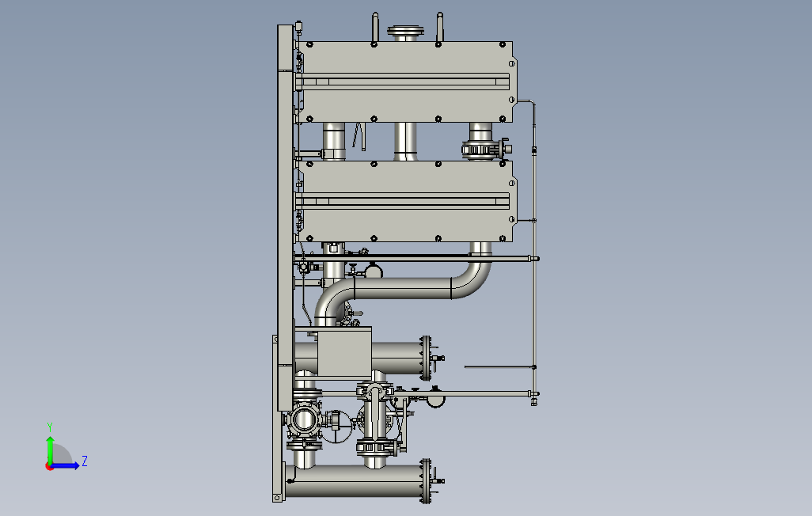This screenshot has height=516, width=812.
Task: Select the square box on the upper flanged pipe
Action: [344, 352]
